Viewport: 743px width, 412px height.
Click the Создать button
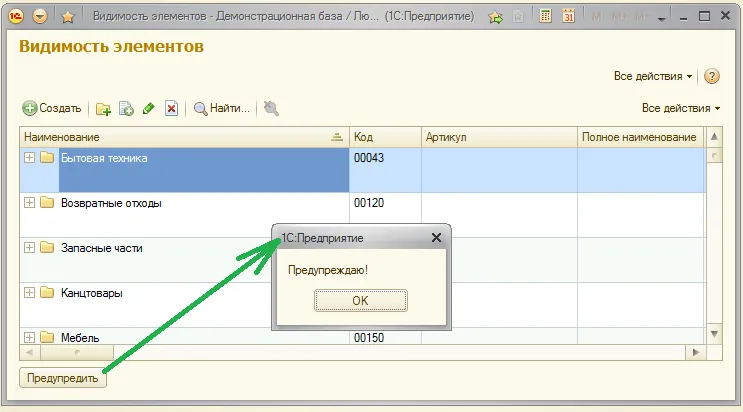click(x=52, y=108)
